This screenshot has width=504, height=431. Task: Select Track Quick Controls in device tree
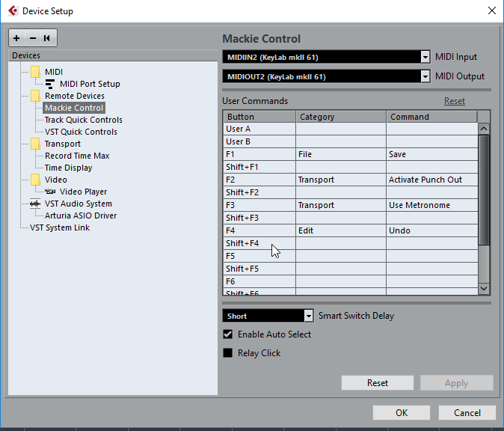[x=83, y=120]
